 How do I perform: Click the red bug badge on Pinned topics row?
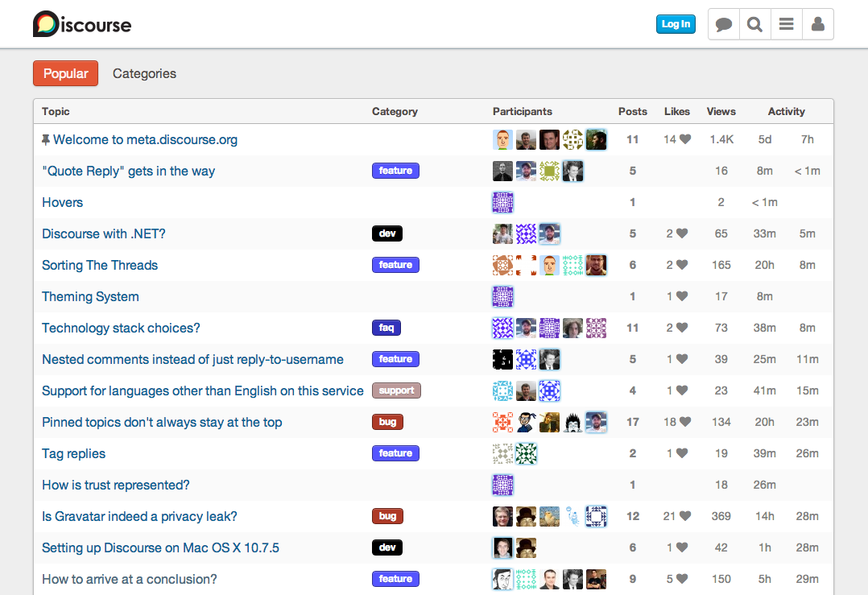(x=387, y=422)
